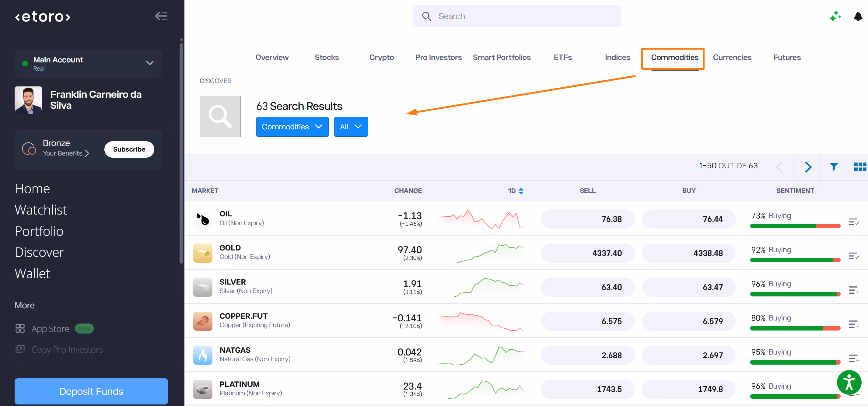Switch to the ETFs tab

coord(563,57)
